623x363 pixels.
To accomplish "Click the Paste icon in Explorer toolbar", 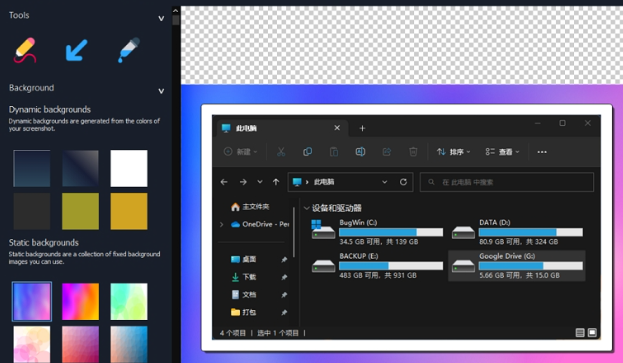I will 334,152.
